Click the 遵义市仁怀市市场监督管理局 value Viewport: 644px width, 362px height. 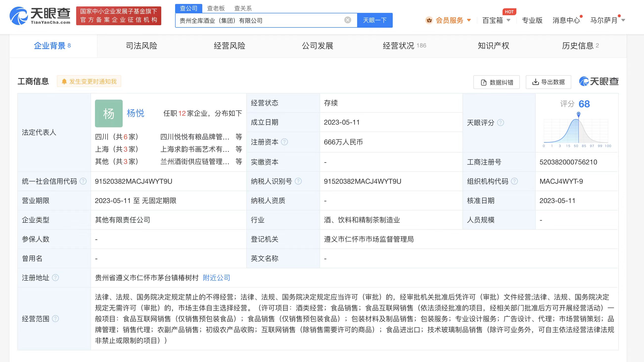click(x=369, y=239)
